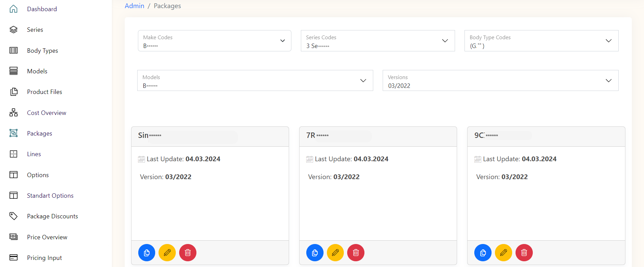Viewport: 644px width, 267px height.
Task: Copy the 7R package card
Action: coord(315,253)
